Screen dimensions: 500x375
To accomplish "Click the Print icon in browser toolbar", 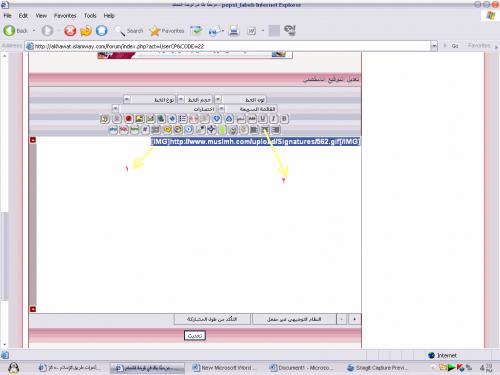I will 234,31.
